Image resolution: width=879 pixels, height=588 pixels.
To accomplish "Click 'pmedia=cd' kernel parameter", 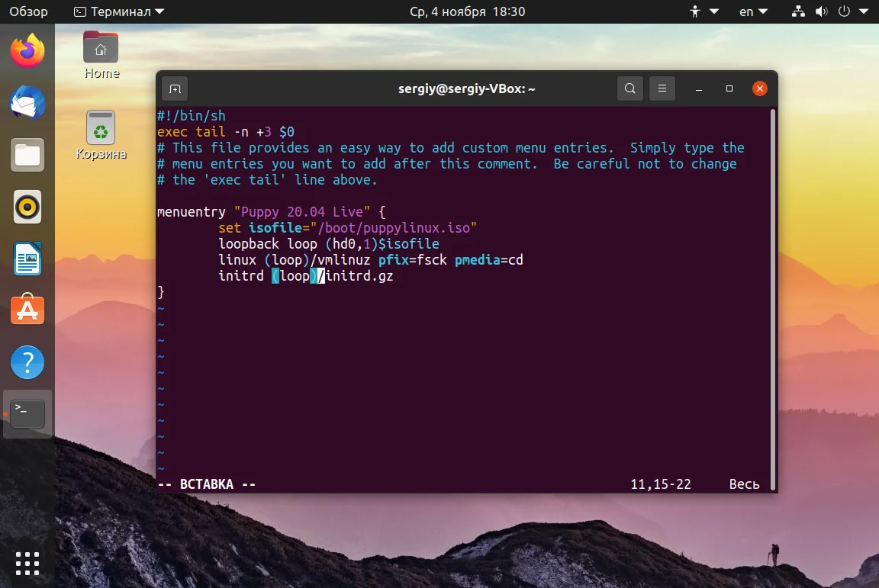I will pyautogui.click(x=489, y=260).
